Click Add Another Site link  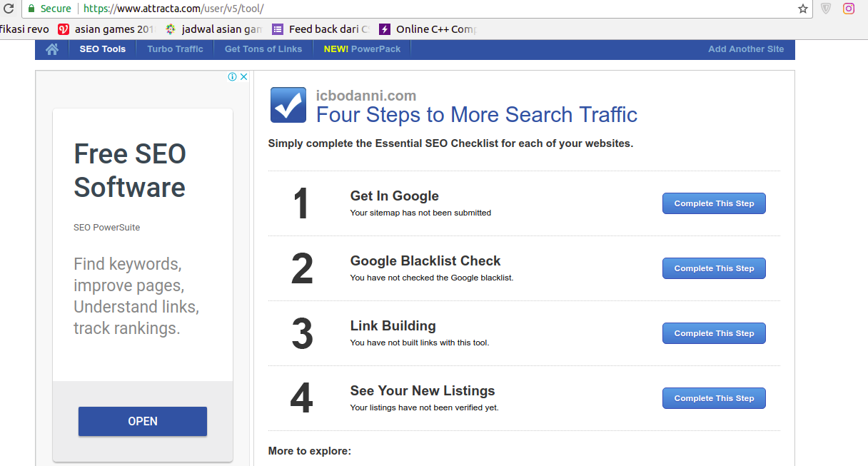coord(746,49)
